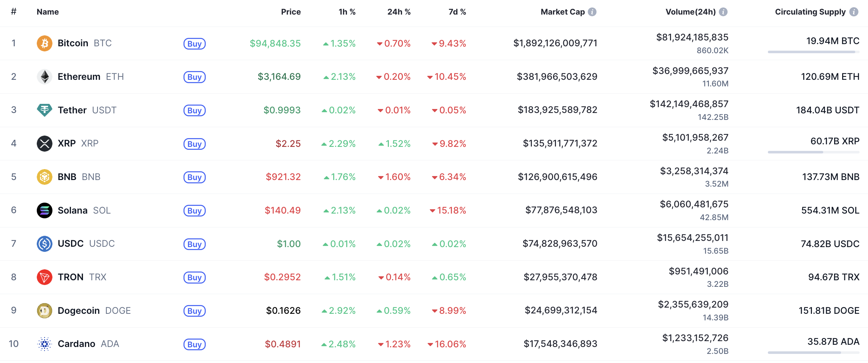This screenshot has height=363, width=868.
Task: Open the Volume(24h) info icon
Action: (723, 12)
